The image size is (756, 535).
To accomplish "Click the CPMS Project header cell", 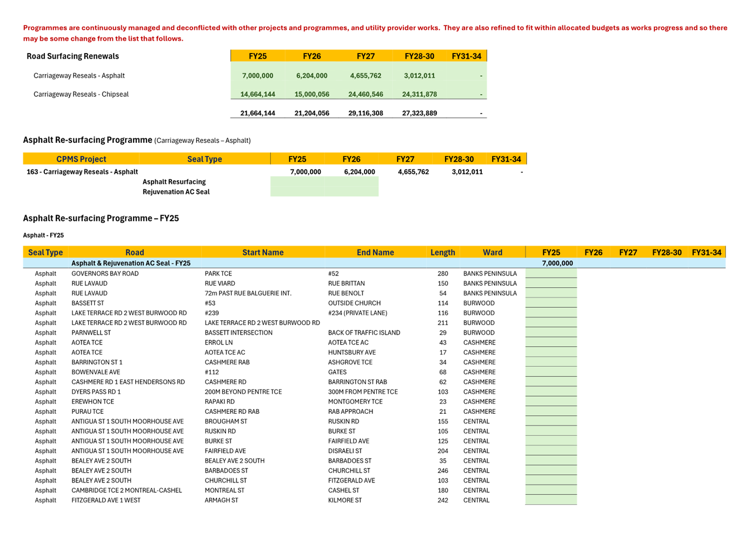I will tap(81, 160).
